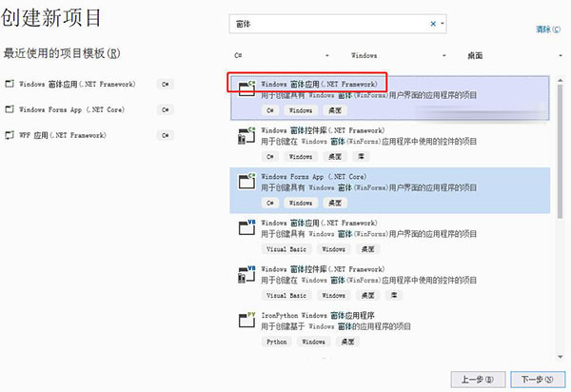Viewport: 571px width, 392px height.
Task: Click the 上一步(B) back button
Action: pyautogui.click(x=478, y=380)
